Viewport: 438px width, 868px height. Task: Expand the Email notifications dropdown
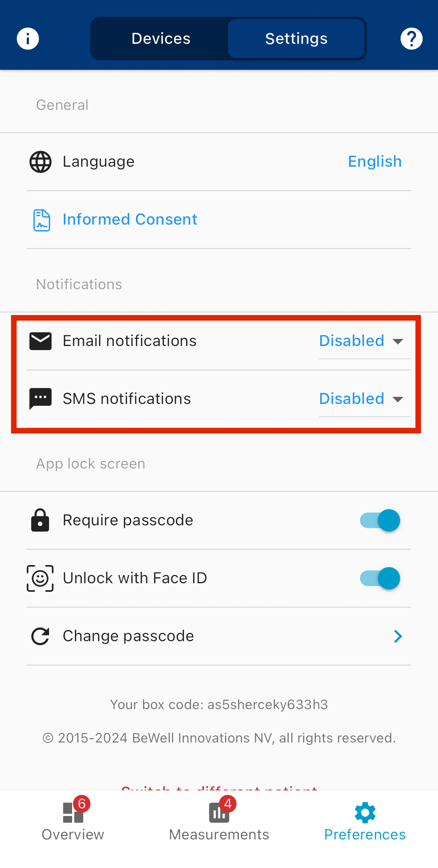(x=361, y=341)
